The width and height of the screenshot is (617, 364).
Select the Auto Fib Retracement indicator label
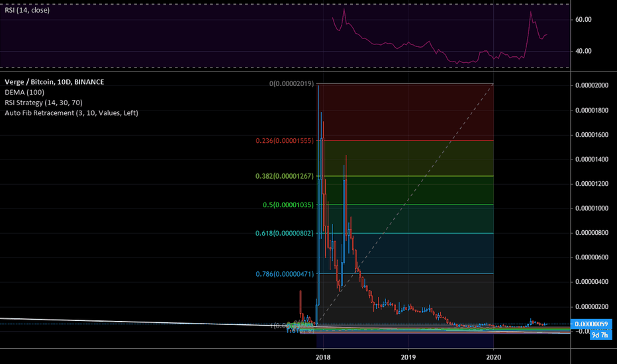[71, 113]
